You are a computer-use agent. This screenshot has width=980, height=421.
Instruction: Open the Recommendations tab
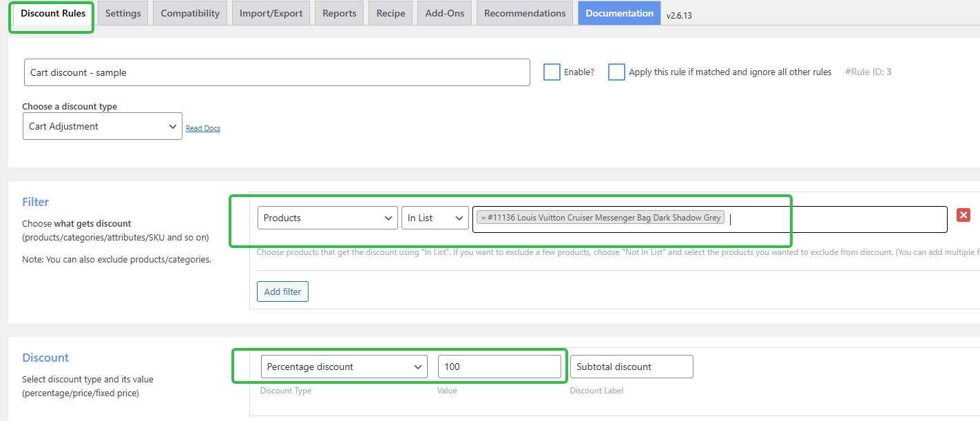(524, 12)
